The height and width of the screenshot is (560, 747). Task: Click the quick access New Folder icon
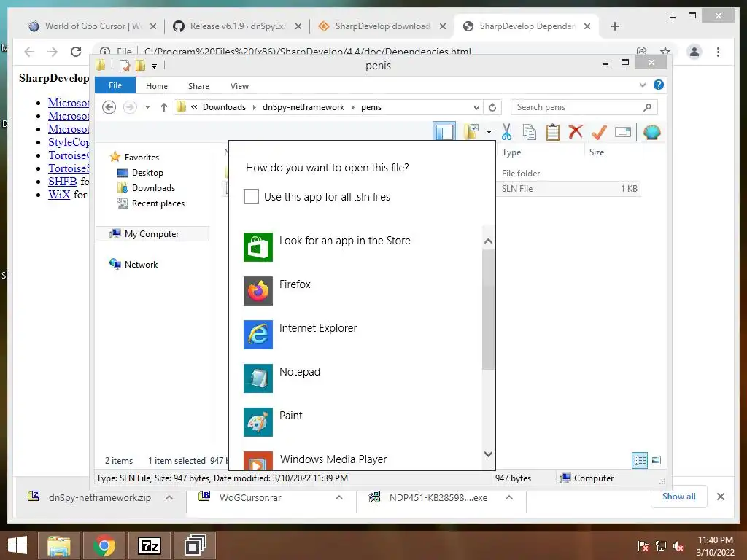pos(140,66)
